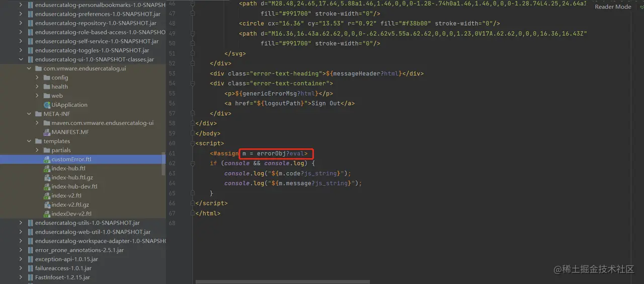Click the config folder icon

47,78
